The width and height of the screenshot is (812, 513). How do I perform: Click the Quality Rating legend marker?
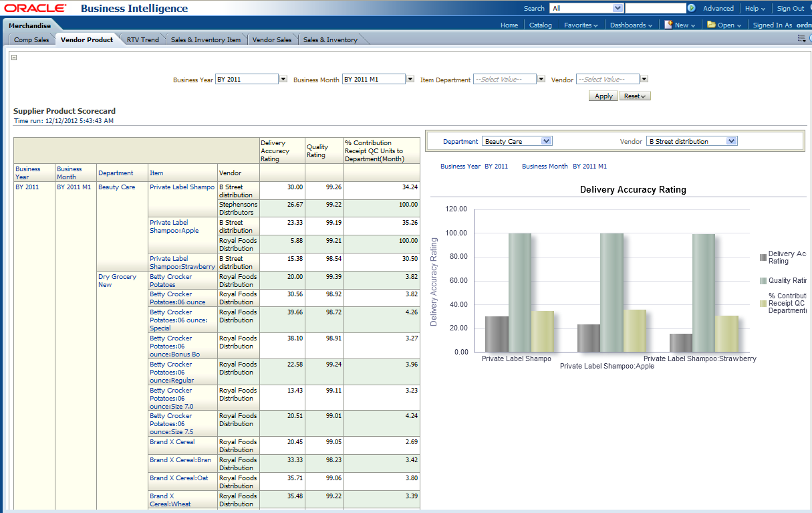click(763, 281)
